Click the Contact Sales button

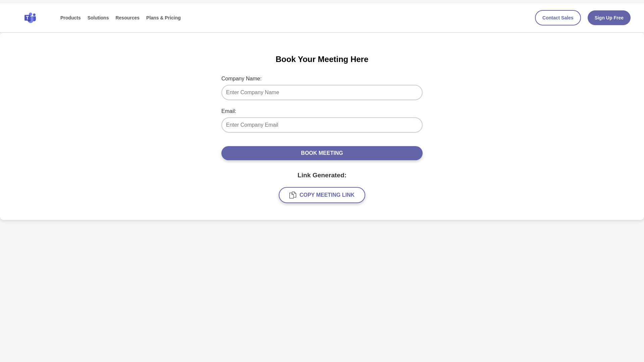(x=557, y=18)
